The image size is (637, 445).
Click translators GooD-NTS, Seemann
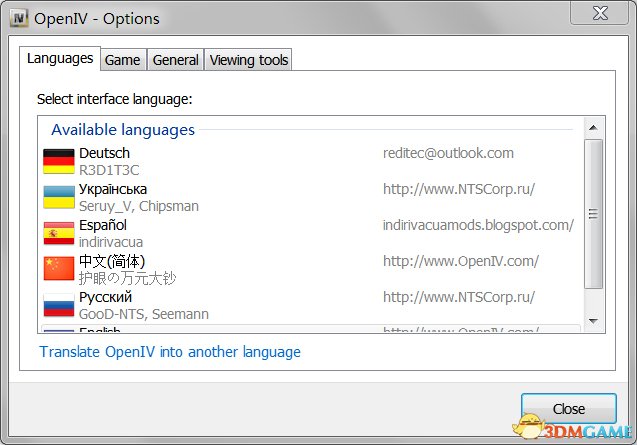click(144, 314)
